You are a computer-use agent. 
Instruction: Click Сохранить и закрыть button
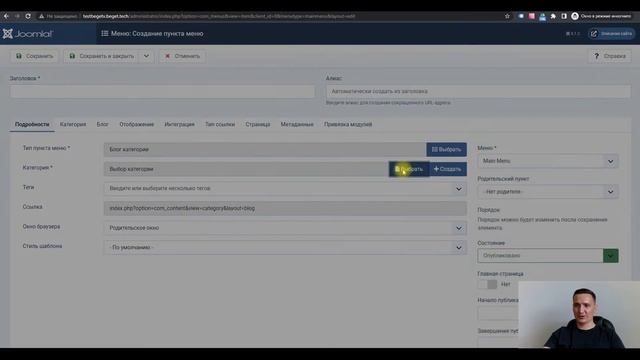point(102,56)
